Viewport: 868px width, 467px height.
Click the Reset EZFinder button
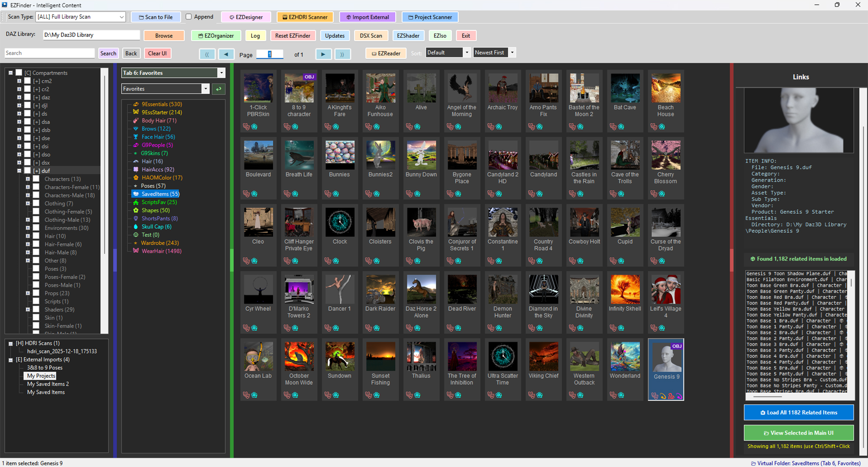coord(293,36)
